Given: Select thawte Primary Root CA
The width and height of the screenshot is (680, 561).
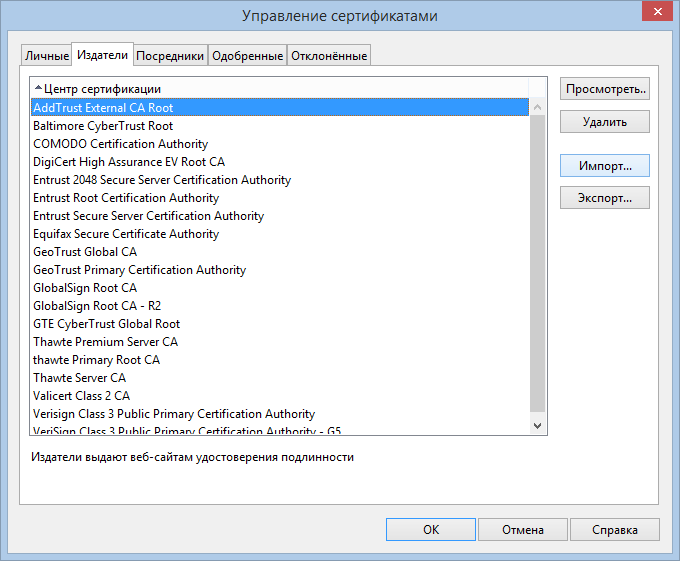Looking at the screenshot, I should [x=280, y=359].
